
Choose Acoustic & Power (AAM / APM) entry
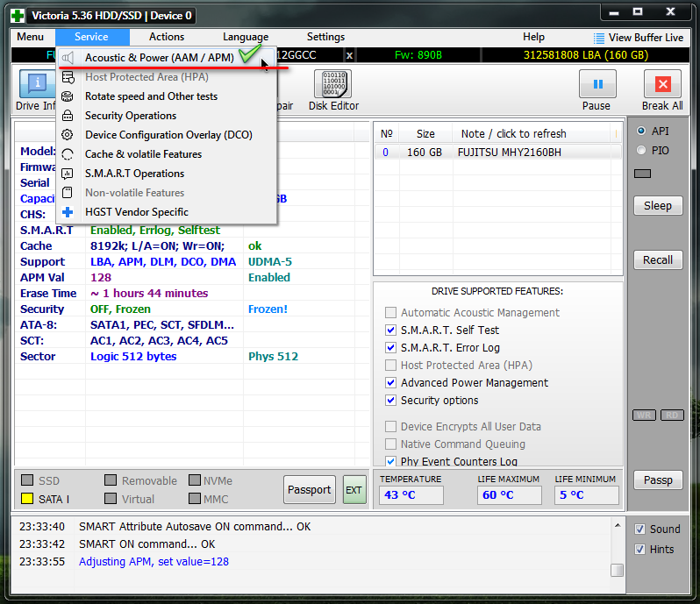[166, 58]
